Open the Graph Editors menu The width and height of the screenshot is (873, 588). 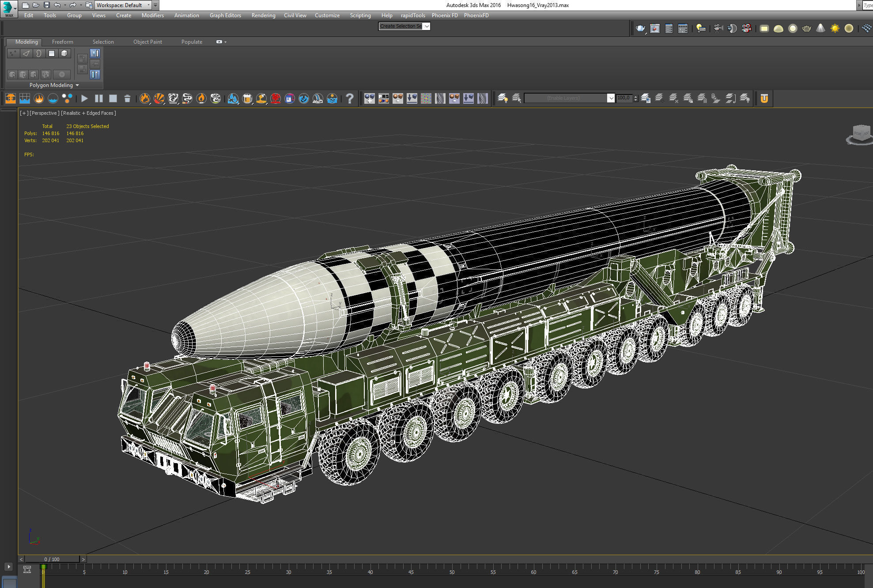point(225,15)
